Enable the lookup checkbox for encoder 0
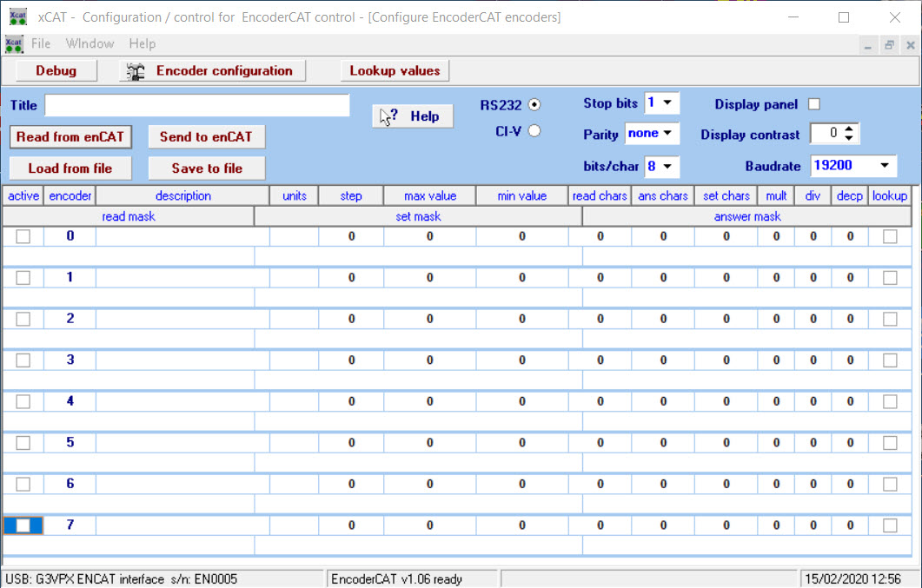 (x=890, y=236)
